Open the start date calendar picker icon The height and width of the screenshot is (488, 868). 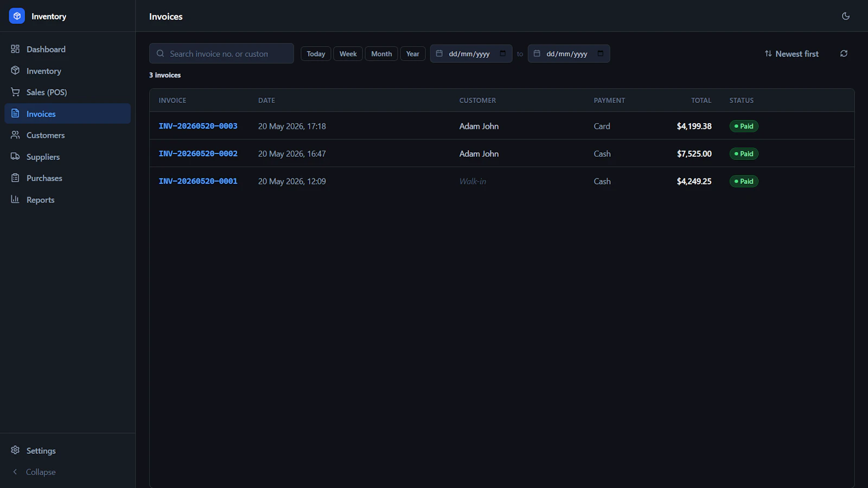(x=503, y=53)
